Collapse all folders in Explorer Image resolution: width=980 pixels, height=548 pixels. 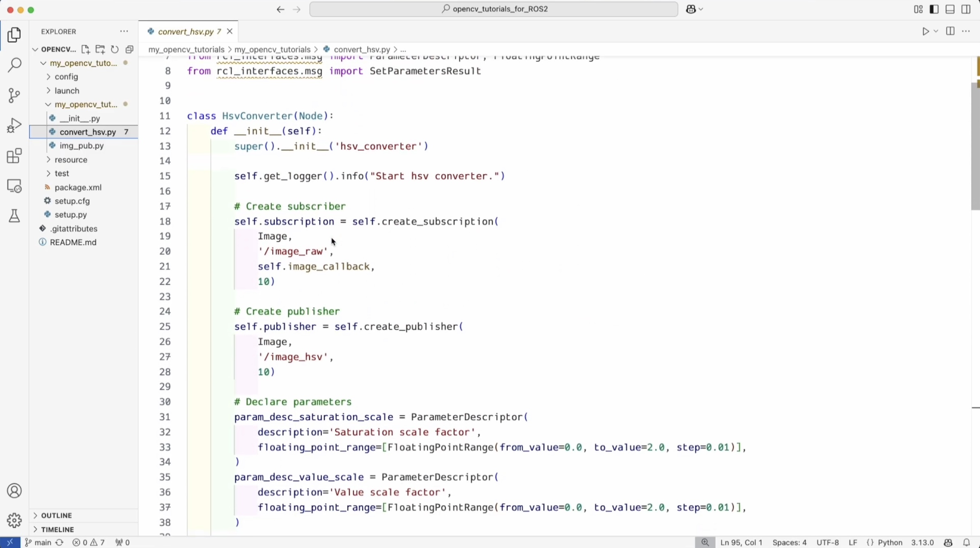click(130, 49)
